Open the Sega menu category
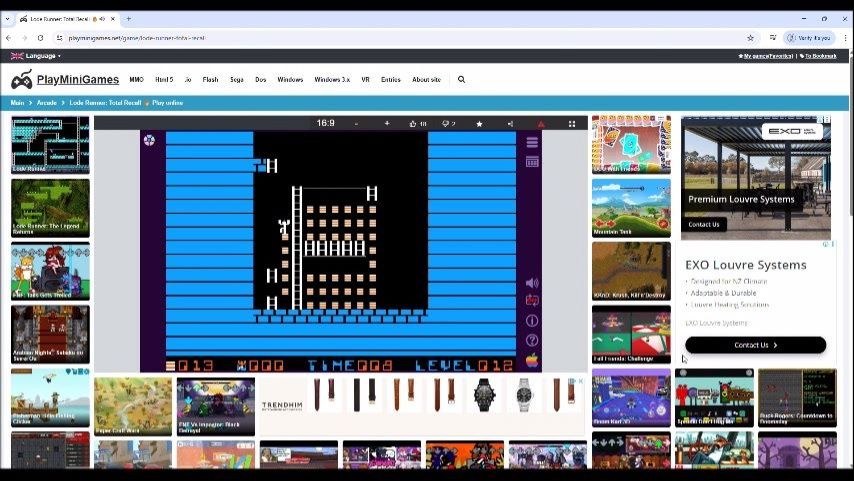This screenshot has height=481, width=854. (236, 80)
